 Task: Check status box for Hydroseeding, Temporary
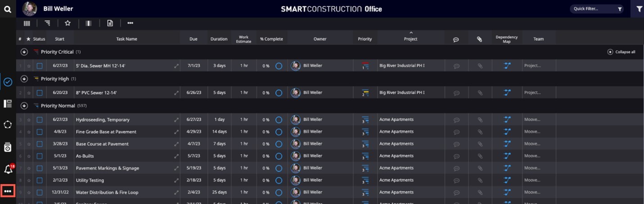[40, 120]
